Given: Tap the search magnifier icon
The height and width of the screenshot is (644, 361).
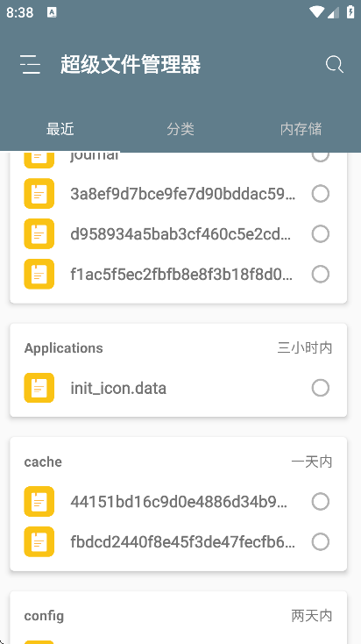Looking at the screenshot, I should click(x=335, y=64).
